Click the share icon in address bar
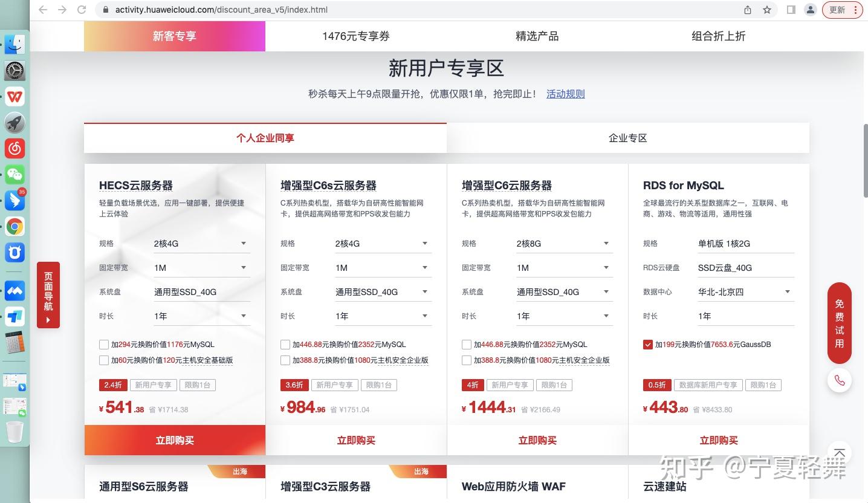This screenshot has width=868, height=503. tap(748, 10)
